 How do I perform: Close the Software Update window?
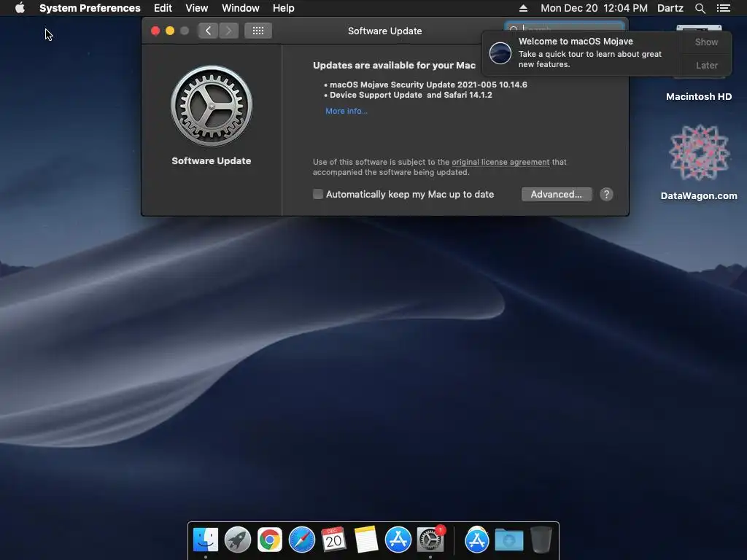pyautogui.click(x=155, y=31)
